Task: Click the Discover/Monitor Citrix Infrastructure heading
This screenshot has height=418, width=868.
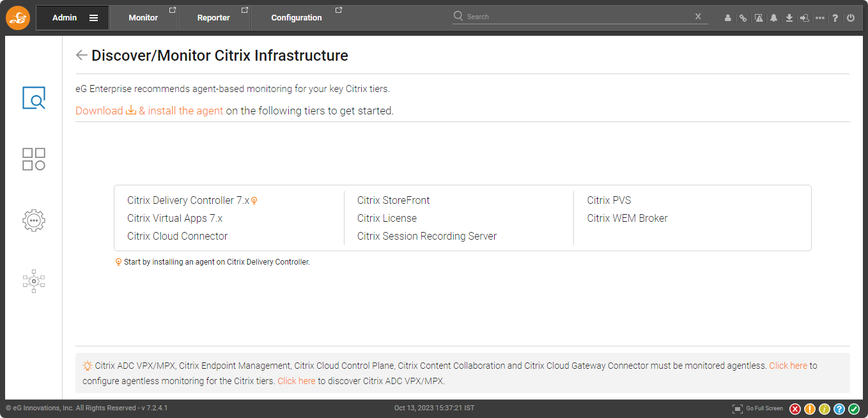Action: (x=220, y=56)
